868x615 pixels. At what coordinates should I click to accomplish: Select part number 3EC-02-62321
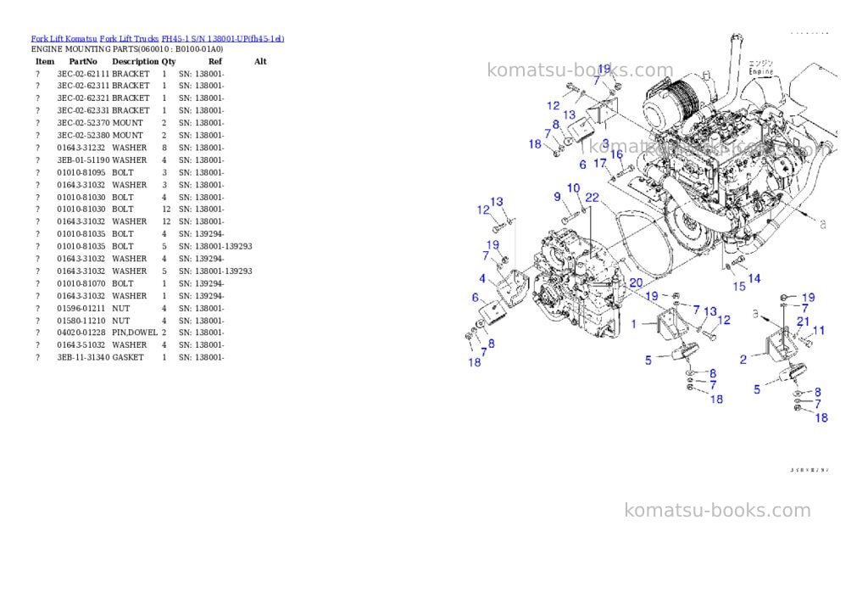click(x=83, y=98)
